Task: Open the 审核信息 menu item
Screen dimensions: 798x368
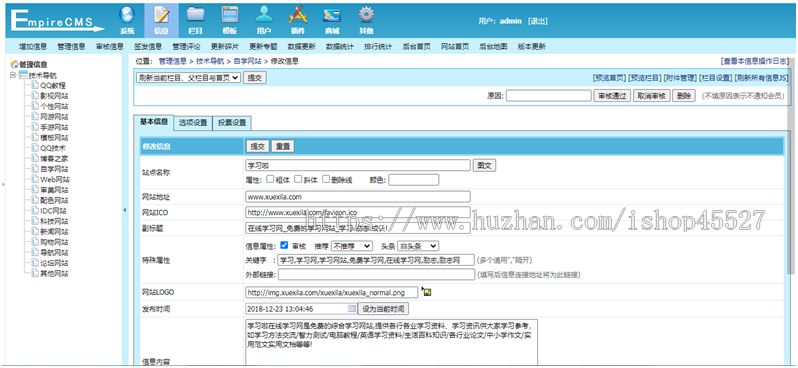Action: tap(109, 46)
